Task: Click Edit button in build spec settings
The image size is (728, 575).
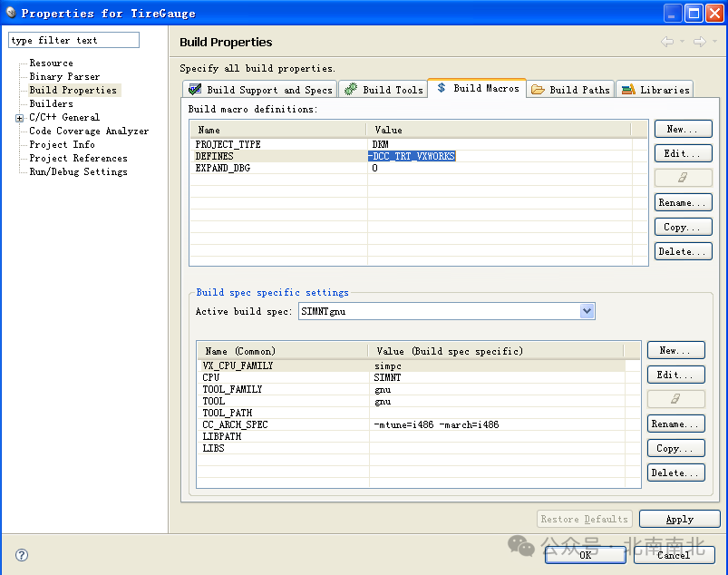Action: point(676,375)
